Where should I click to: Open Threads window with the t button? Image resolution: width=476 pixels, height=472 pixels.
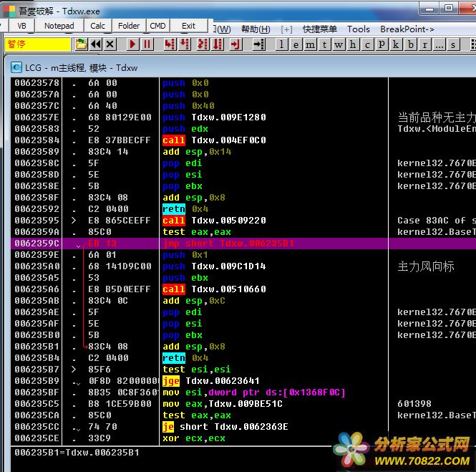pos(324,44)
